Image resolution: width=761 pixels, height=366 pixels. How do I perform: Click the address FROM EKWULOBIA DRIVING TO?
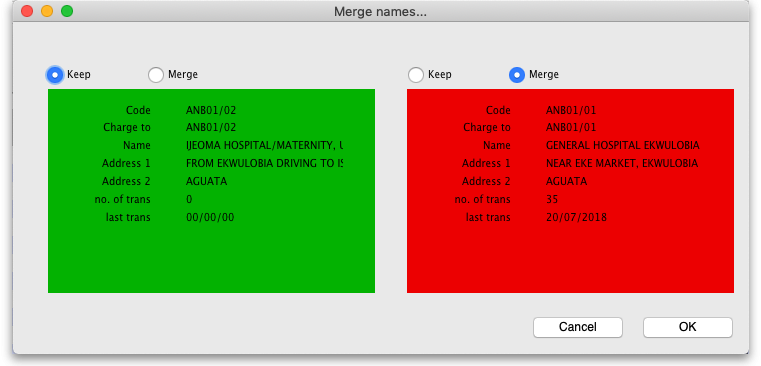tap(265, 163)
